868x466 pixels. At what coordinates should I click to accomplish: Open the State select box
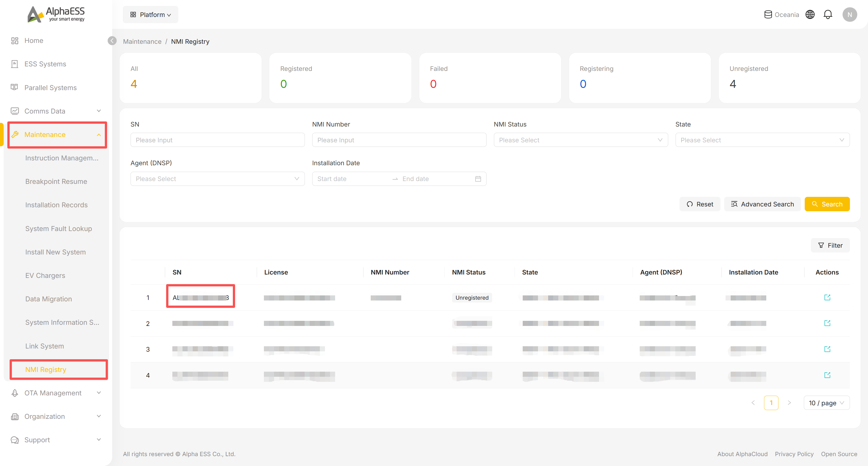[x=762, y=140]
